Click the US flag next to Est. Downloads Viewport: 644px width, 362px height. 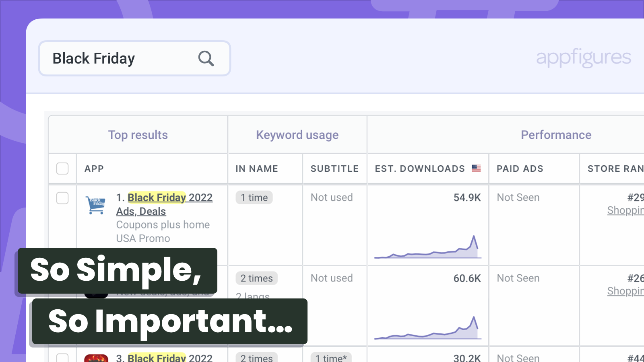click(x=476, y=169)
